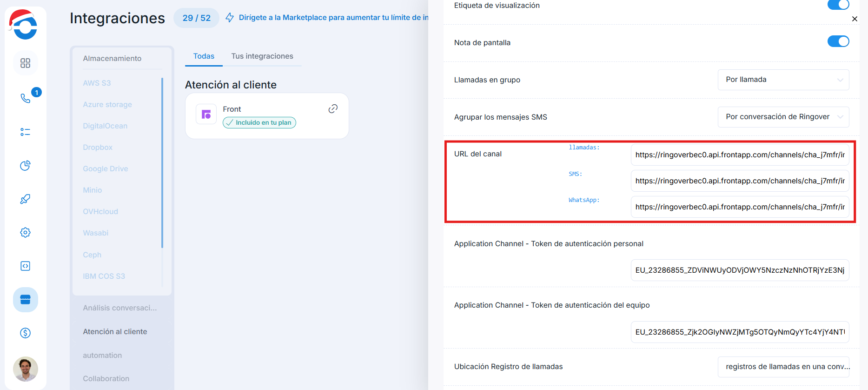Open settings gear icon in sidebar
Image resolution: width=868 pixels, height=390 pixels.
[26, 232]
